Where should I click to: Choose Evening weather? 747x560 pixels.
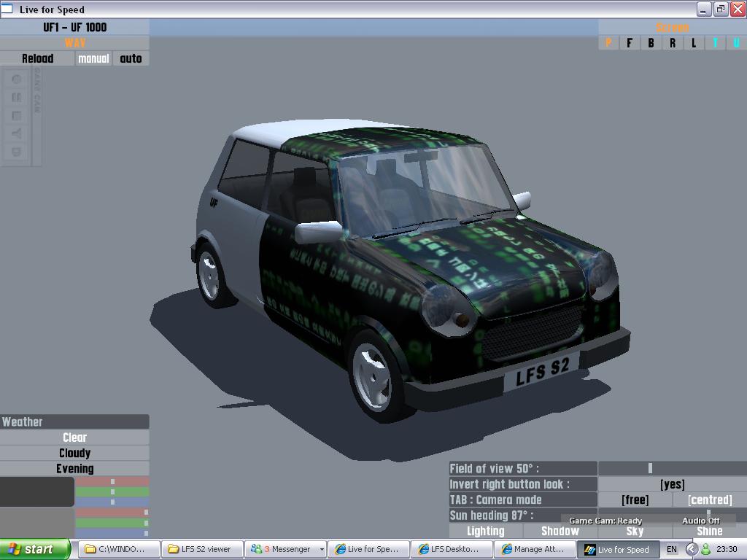pos(75,469)
